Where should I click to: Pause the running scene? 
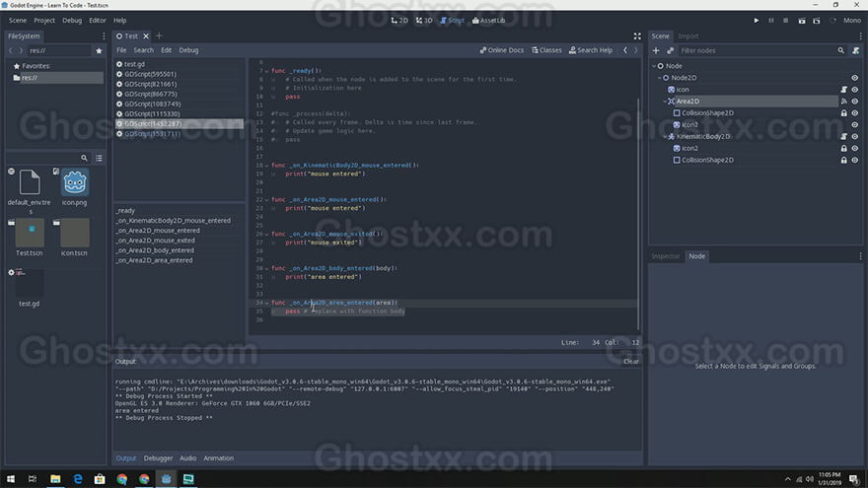pyautogui.click(x=771, y=21)
